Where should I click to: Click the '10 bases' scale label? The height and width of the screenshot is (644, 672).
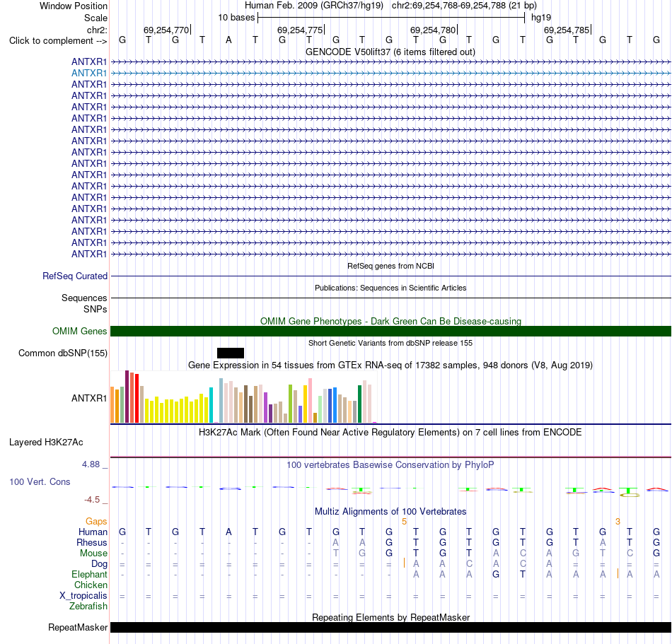[x=236, y=18]
